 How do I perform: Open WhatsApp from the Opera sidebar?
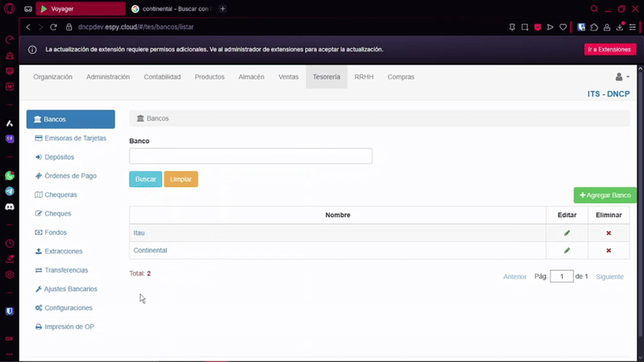[10, 175]
